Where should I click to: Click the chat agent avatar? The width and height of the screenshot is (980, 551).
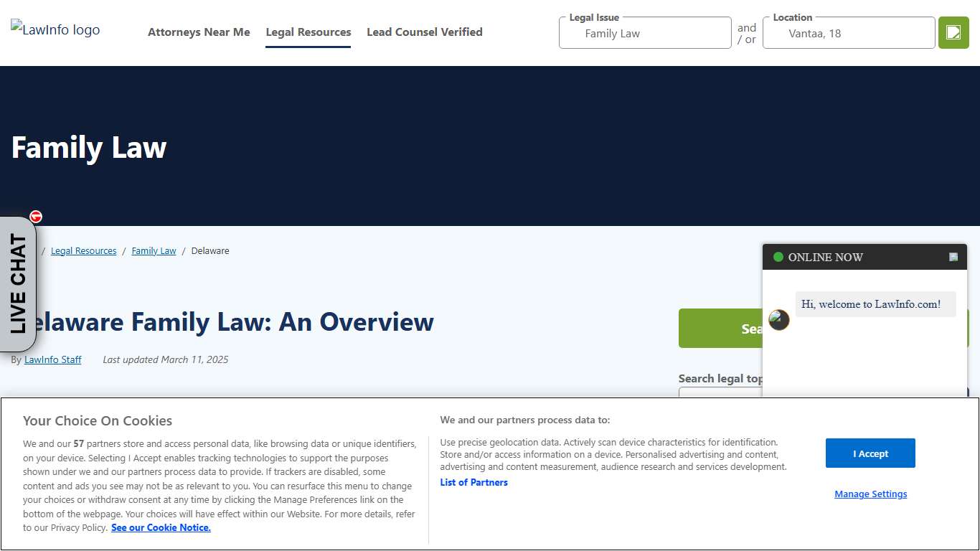coord(778,320)
